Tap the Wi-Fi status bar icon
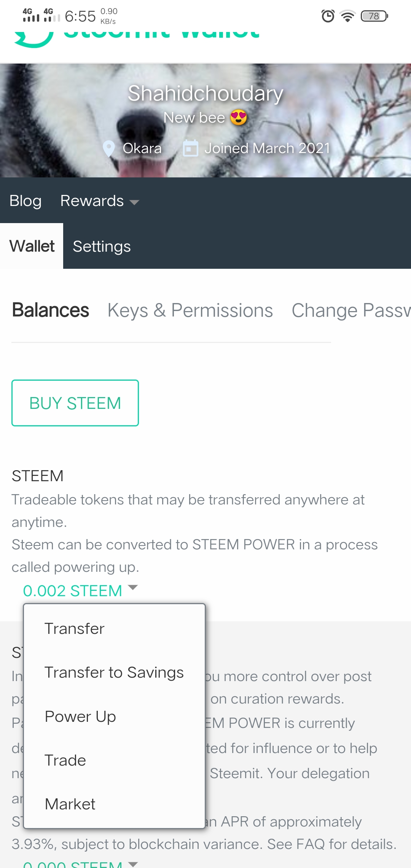The height and width of the screenshot is (868, 411). click(x=347, y=16)
